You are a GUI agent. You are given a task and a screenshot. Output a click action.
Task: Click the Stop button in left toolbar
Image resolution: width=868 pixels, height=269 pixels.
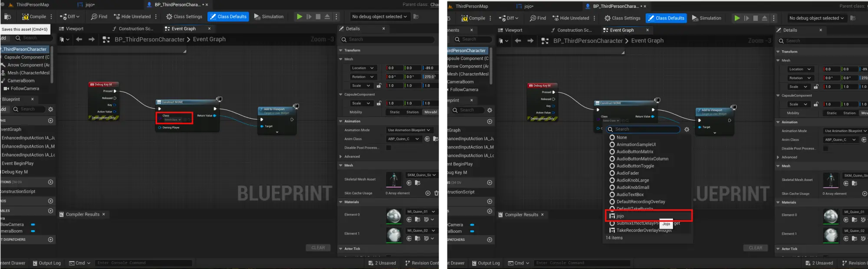[x=318, y=17]
